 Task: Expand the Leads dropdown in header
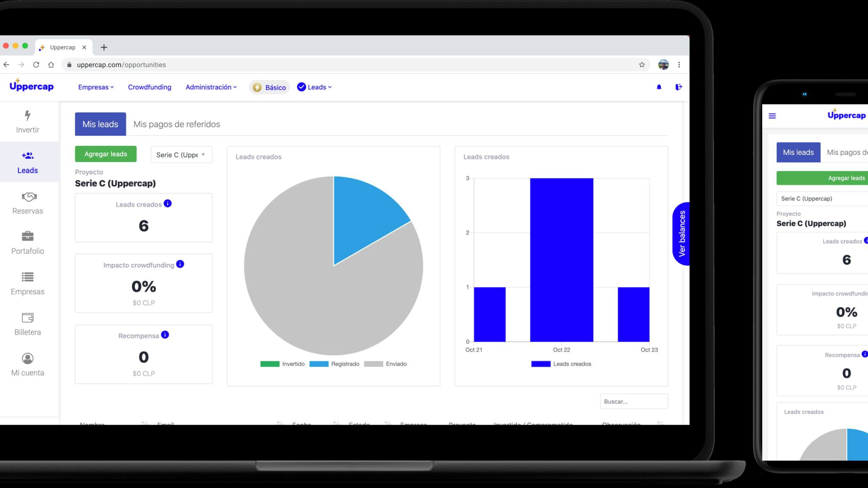(315, 87)
